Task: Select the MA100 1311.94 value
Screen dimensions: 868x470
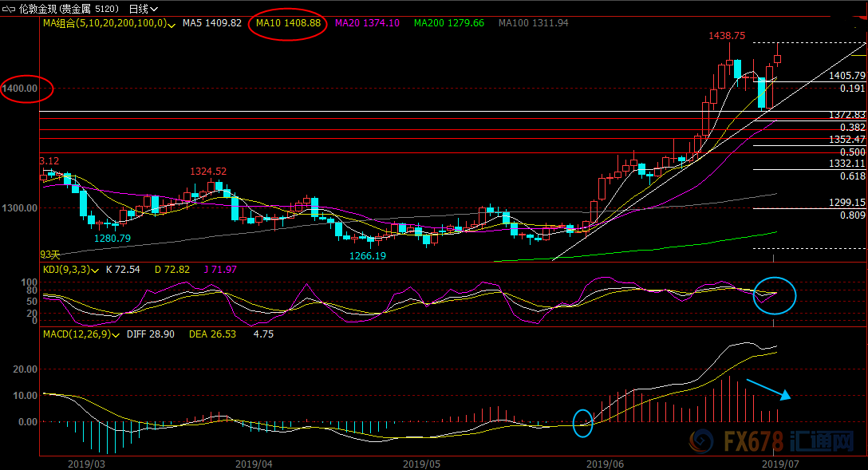Action: (533, 23)
